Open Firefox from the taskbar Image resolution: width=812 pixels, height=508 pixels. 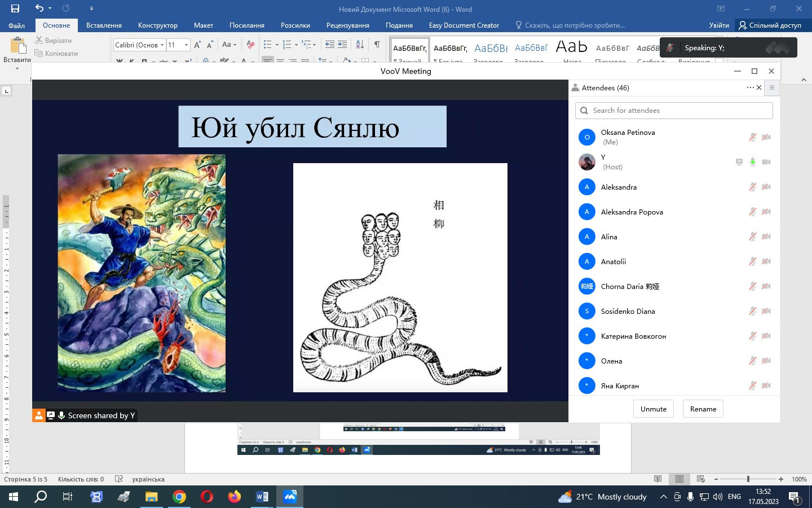pos(234,497)
